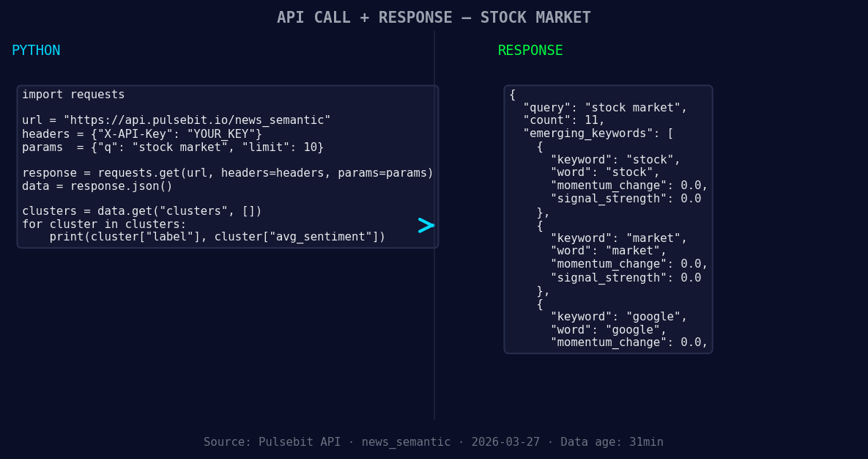868x459 pixels.
Task: Select the RESPONSE panel header
Action: point(530,50)
